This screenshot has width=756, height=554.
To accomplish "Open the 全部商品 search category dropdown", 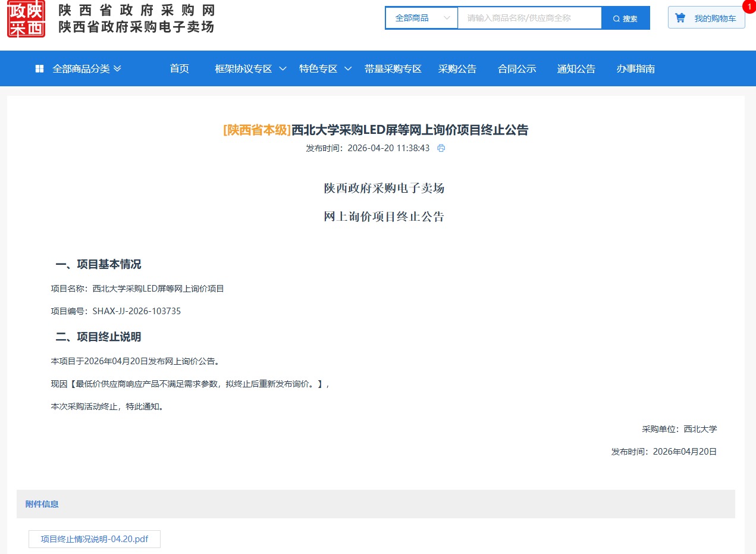I will pos(421,18).
